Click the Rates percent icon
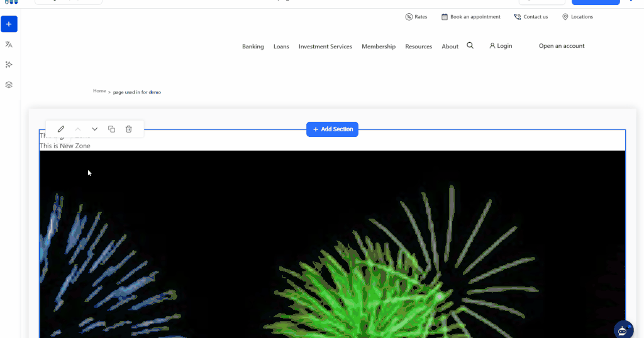644x338 pixels. [x=409, y=17]
